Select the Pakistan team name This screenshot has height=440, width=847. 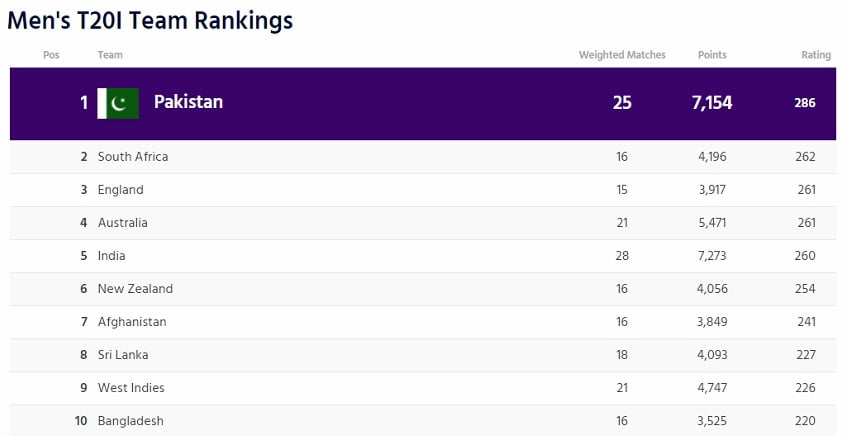click(188, 102)
